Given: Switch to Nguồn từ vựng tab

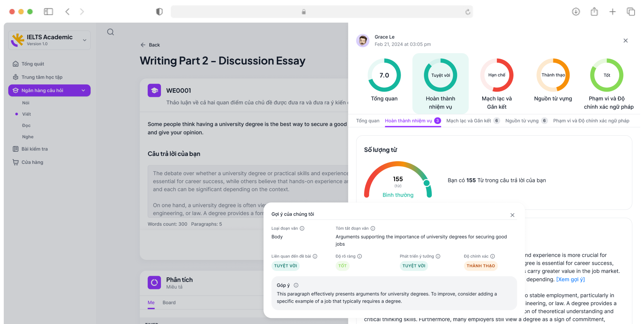Looking at the screenshot, I should (x=526, y=121).
